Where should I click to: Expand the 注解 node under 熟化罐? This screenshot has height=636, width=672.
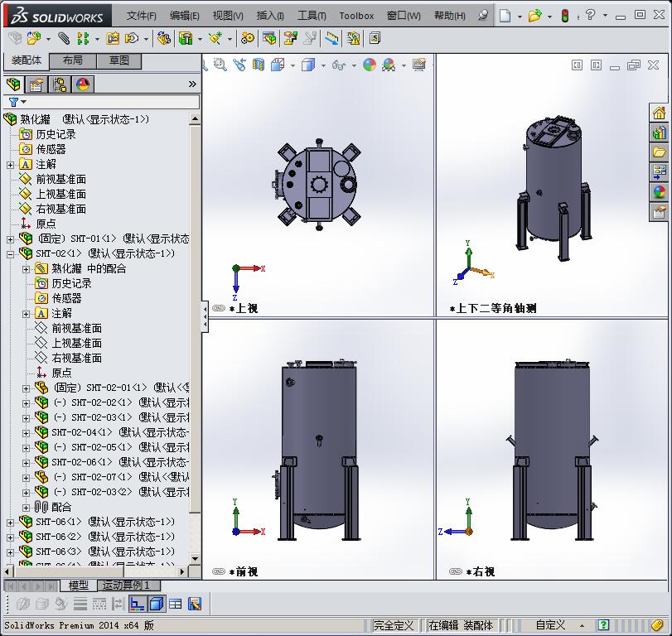10,165
